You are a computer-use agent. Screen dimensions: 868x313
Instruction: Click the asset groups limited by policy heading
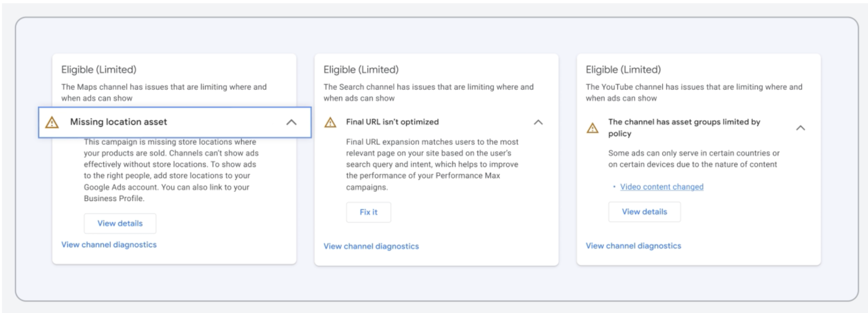(x=684, y=127)
